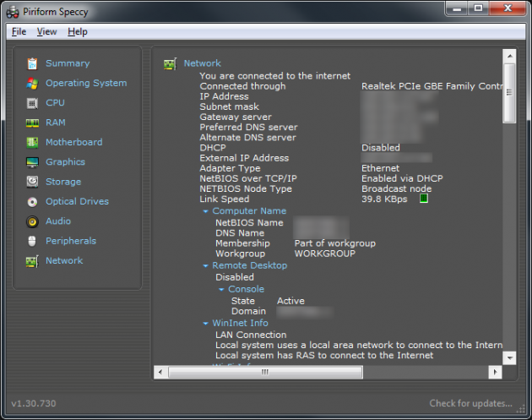This screenshot has height=420, width=532.
Task: Click the RAM module icon
Action: [32, 123]
